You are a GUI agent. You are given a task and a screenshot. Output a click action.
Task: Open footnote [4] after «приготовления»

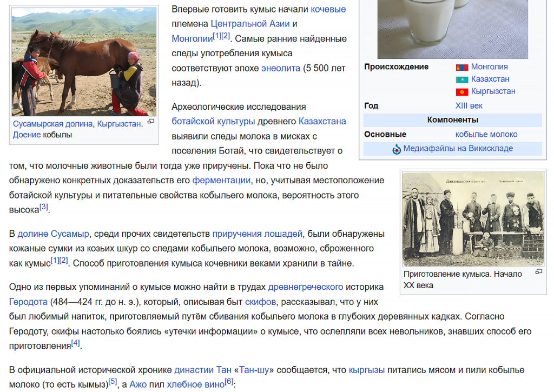(x=76, y=343)
